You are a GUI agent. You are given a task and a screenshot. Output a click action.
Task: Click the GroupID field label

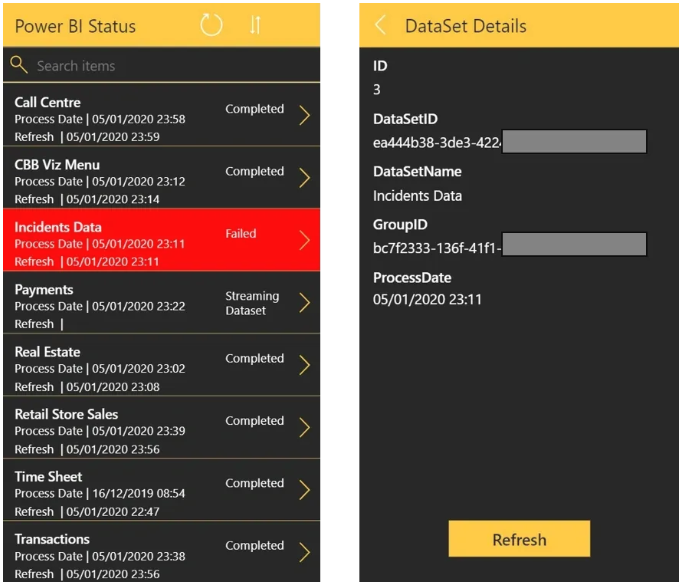click(400, 225)
